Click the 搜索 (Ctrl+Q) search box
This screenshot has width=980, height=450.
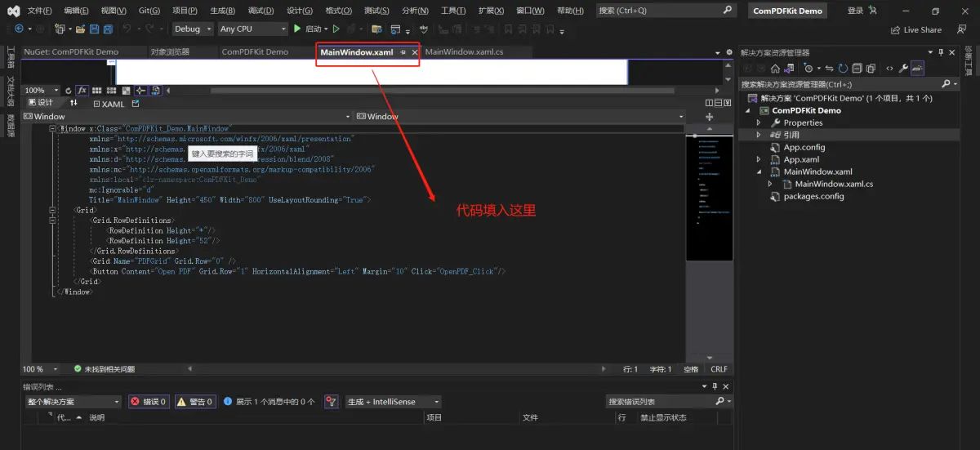point(666,11)
